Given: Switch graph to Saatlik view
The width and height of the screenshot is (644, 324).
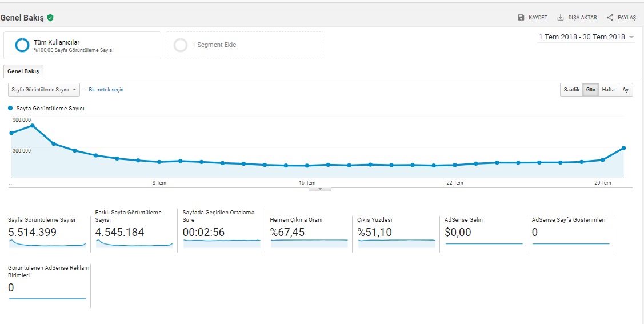Looking at the screenshot, I should coord(571,90).
